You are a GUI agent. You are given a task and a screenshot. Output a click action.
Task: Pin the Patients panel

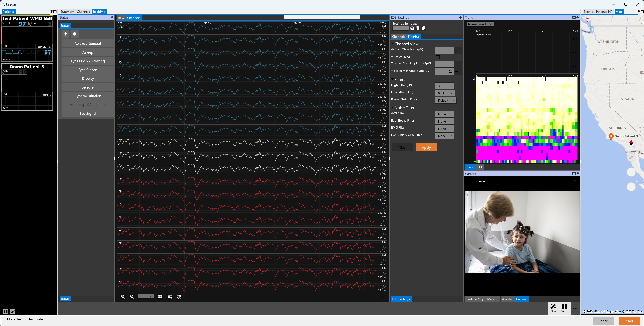pyautogui.click(x=51, y=12)
